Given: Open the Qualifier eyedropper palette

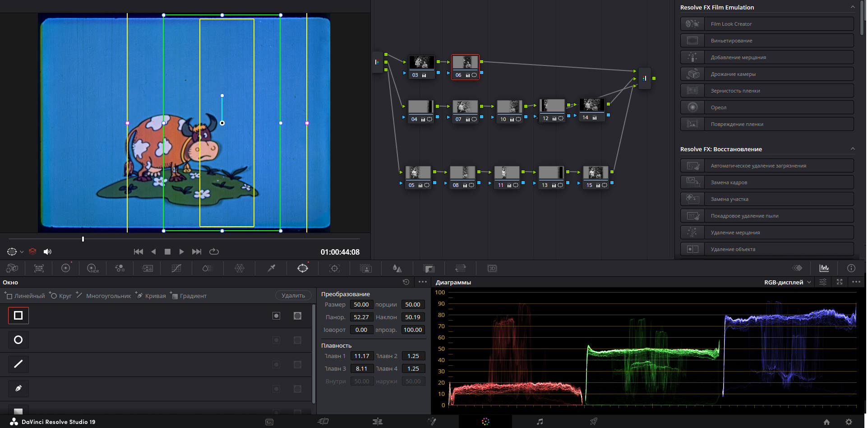Looking at the screenshot, I should [271, 269].
